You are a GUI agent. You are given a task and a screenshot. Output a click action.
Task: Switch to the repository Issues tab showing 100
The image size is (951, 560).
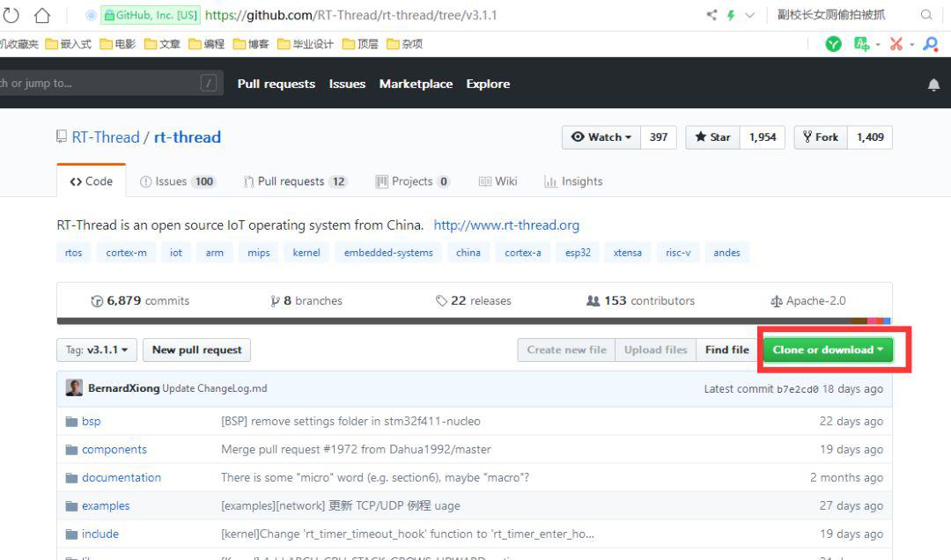[177, 181]
